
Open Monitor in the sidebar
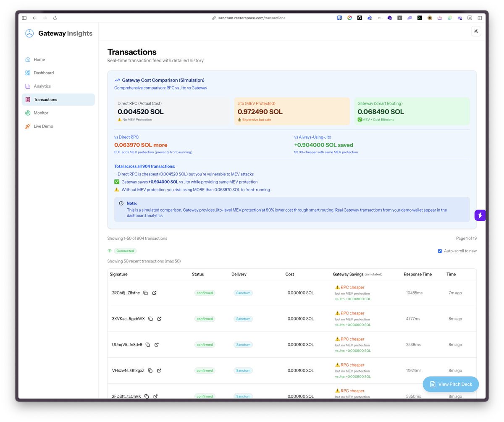coord(58,113)
